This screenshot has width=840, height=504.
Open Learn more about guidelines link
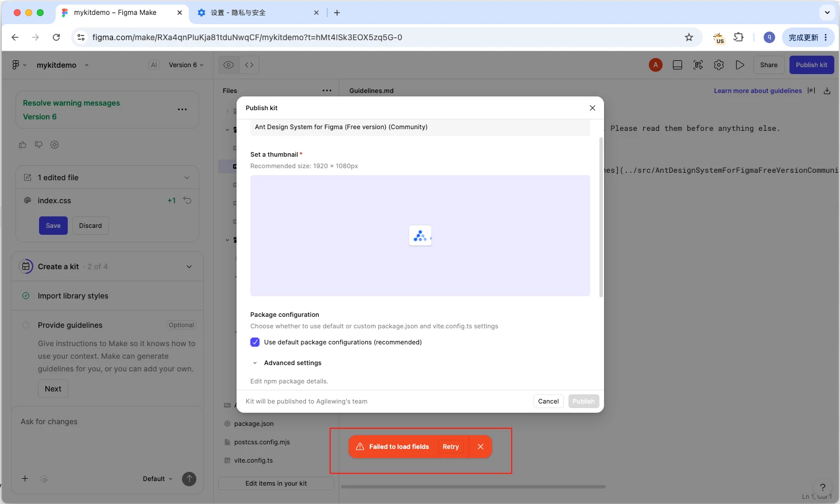pyautogui.click(x=758, y=91)
